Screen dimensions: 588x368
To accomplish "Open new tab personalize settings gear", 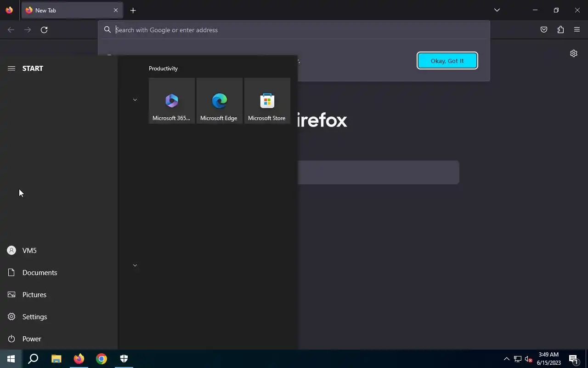I will (x=574, y=53).
